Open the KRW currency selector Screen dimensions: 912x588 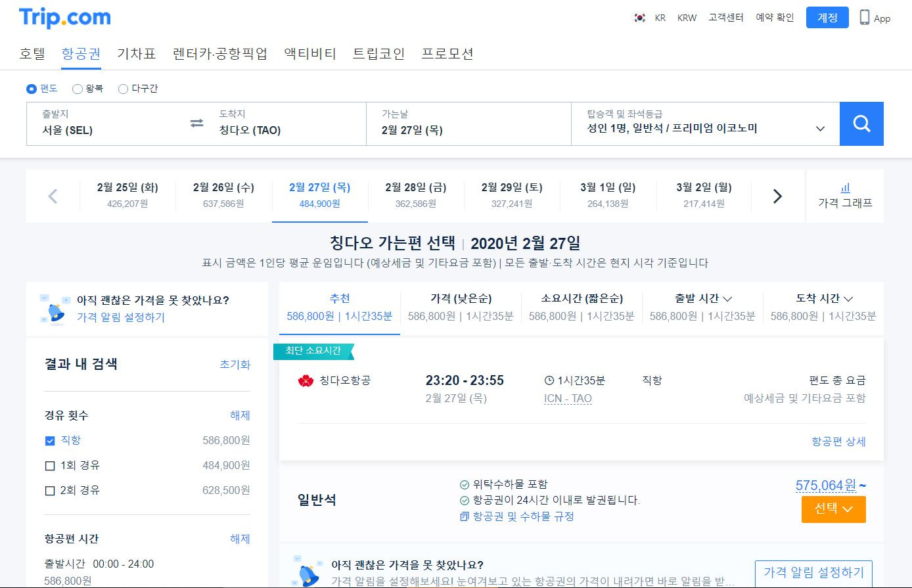click(x=687, y=18)
